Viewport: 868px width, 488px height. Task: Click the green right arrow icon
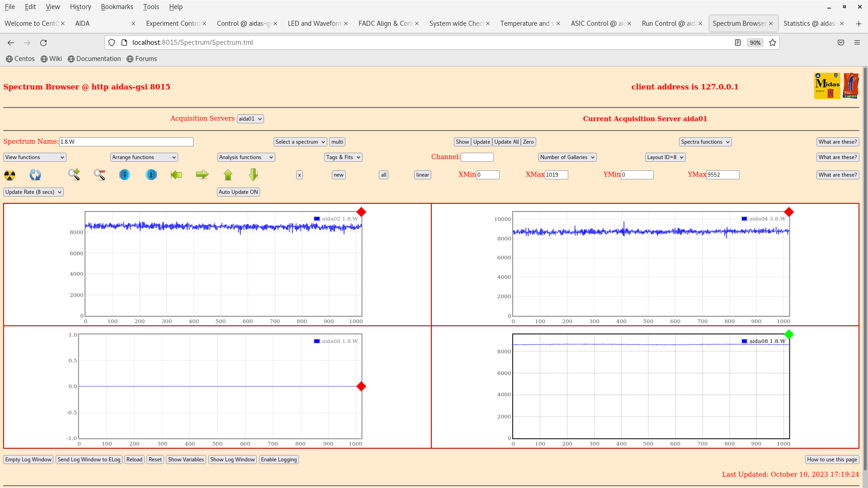[202, 174]
